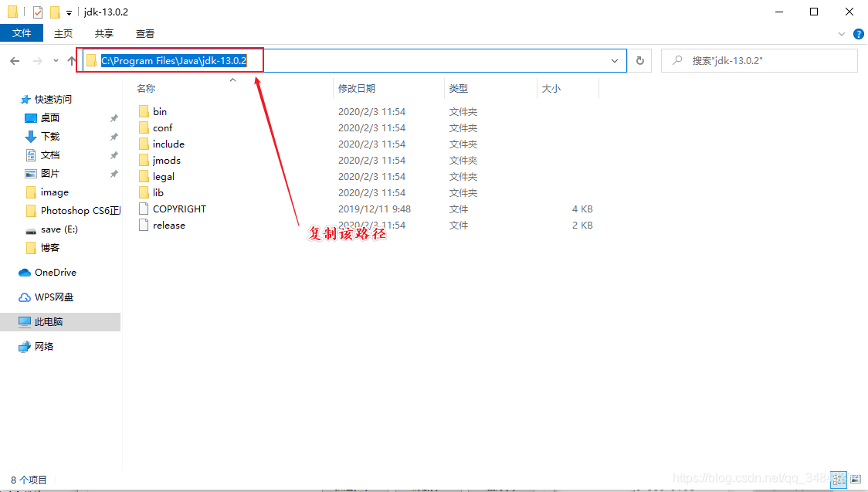The height and width of the screenshot is (492, 868).
Task: Open the recent locations dropdown arrow
Action: (56, 61)
